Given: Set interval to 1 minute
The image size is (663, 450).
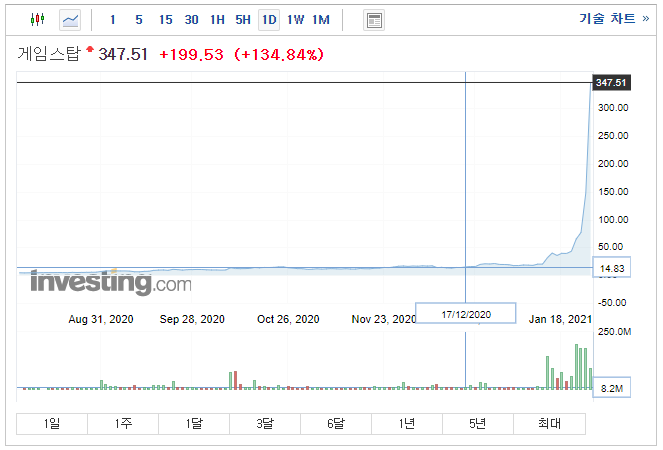Looking at the screenshot, I should coord(112,20).
